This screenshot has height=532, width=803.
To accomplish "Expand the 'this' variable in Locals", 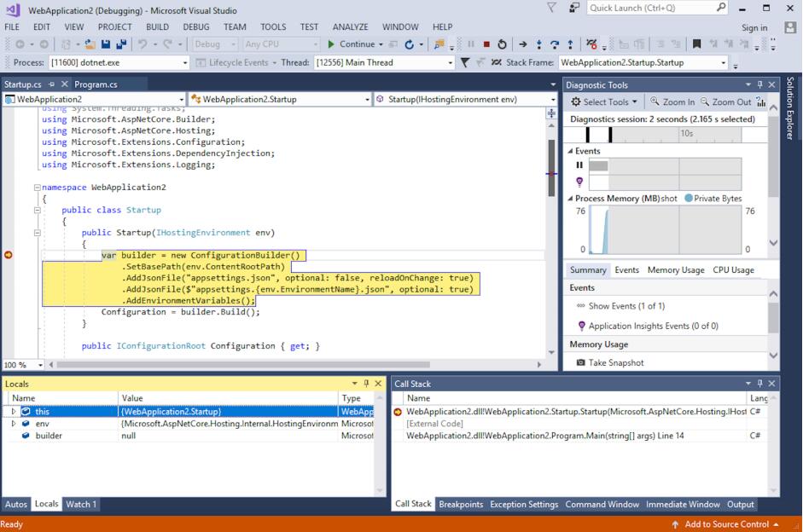I will (14, 412).
